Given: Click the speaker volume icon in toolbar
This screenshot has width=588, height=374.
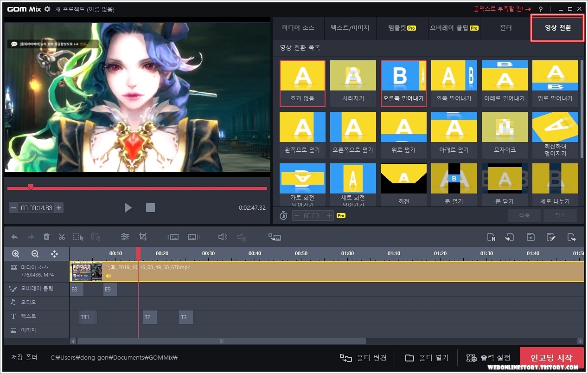Looking at the screenshot, I should pos(223,237).
